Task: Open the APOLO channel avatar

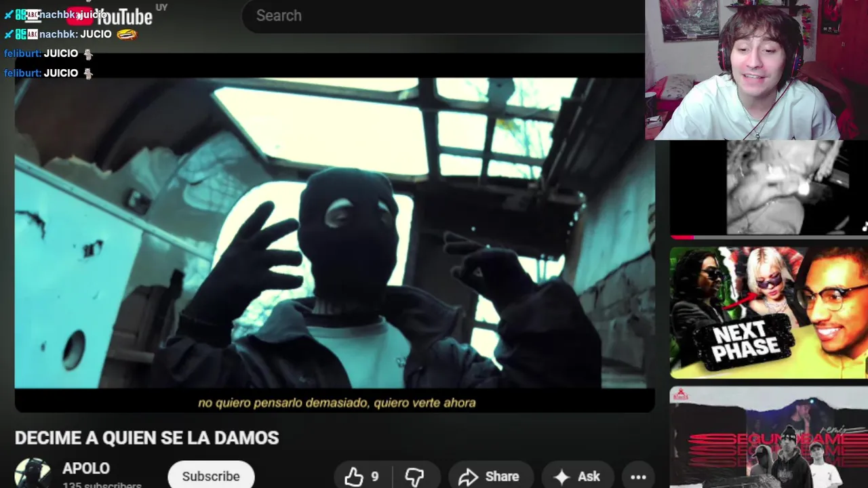Action: (33, 474)
